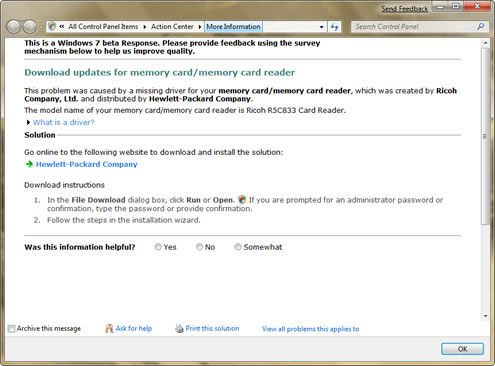
Task: Click the Follow the steps installation wizard line
Action: [x=124, y=220]
